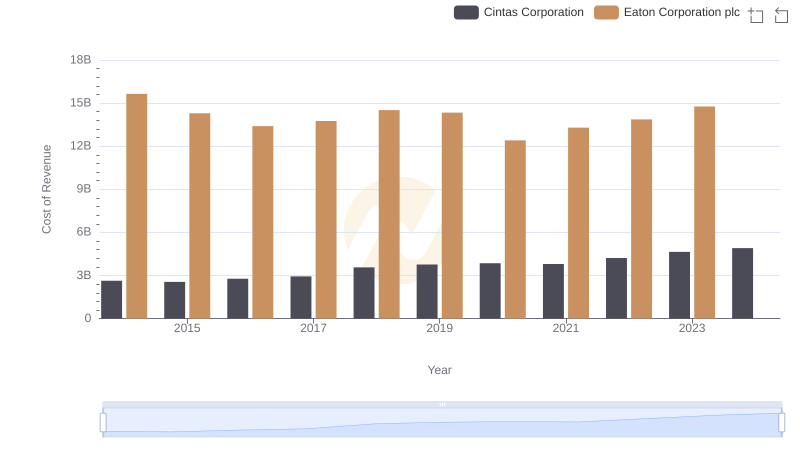Select the Eaton bar for 2023
Screen dimensions: 800x461
705,213
